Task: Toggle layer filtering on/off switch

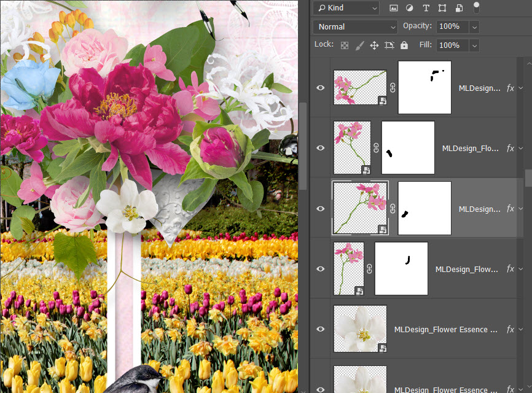Action: click(476, 7)
